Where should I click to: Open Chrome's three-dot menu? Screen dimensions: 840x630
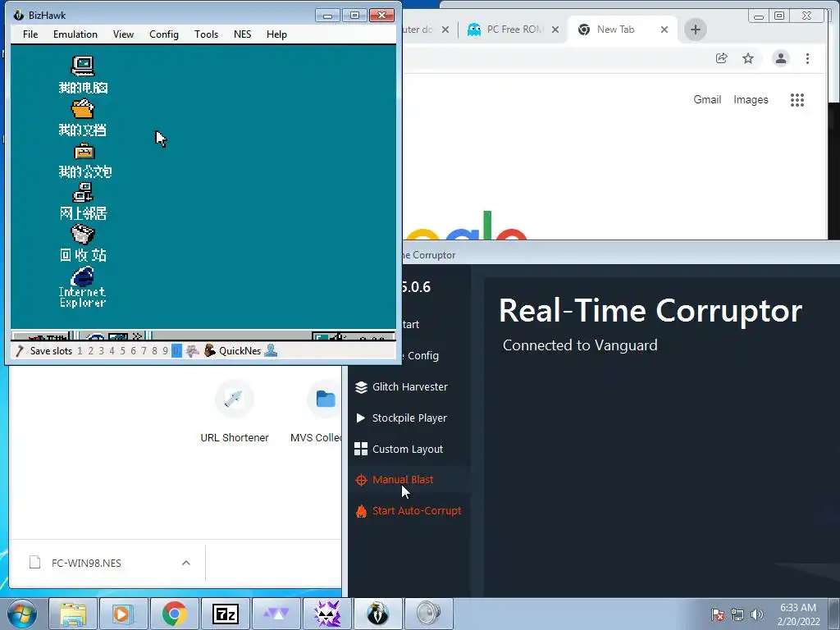807,58
